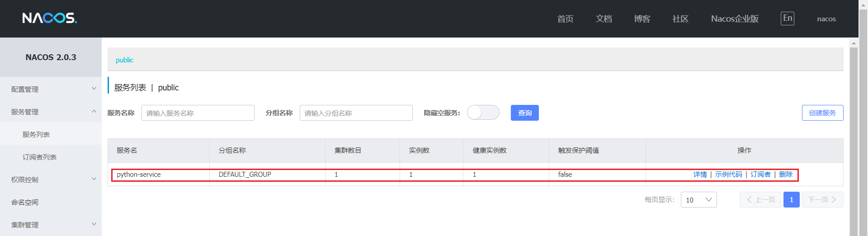Open 订阅者列表 in the sidebar
This screenshot has width=868, height=236.
39,157
